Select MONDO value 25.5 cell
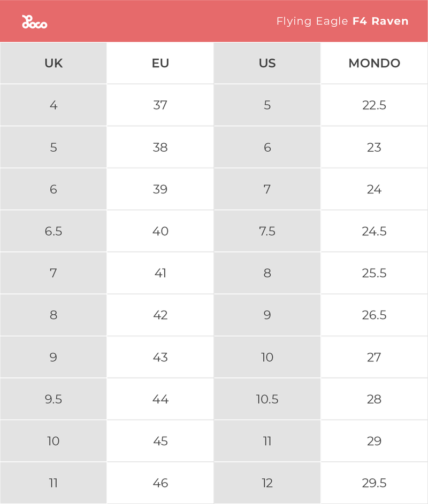 click(x=374, y=273)
